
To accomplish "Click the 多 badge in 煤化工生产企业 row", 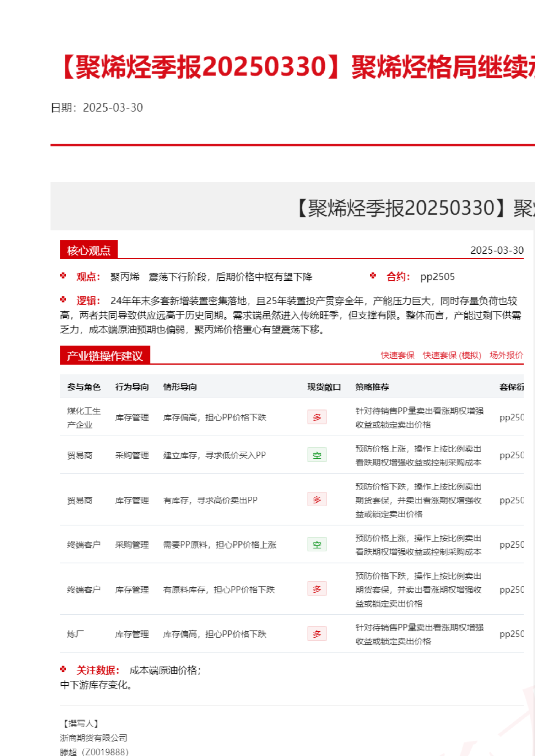I will (317, 417).
